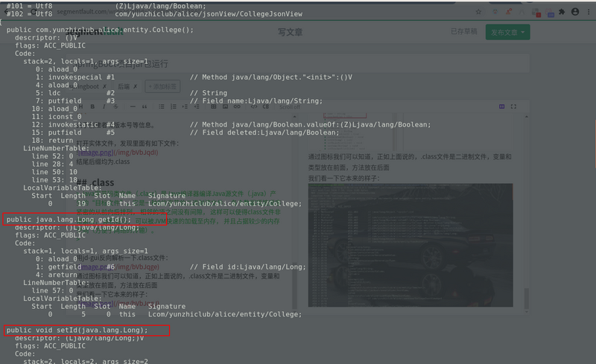
Task: Insert link from editor toolbar
Action: 237,106
